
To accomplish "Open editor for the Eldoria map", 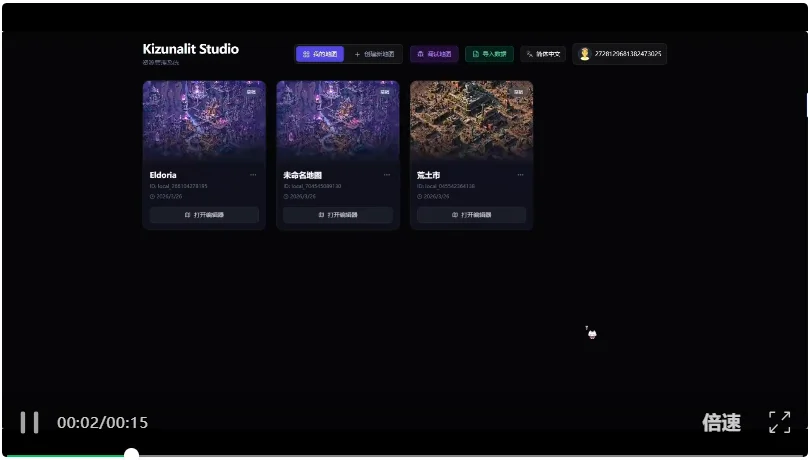I will tap(204, 215).
